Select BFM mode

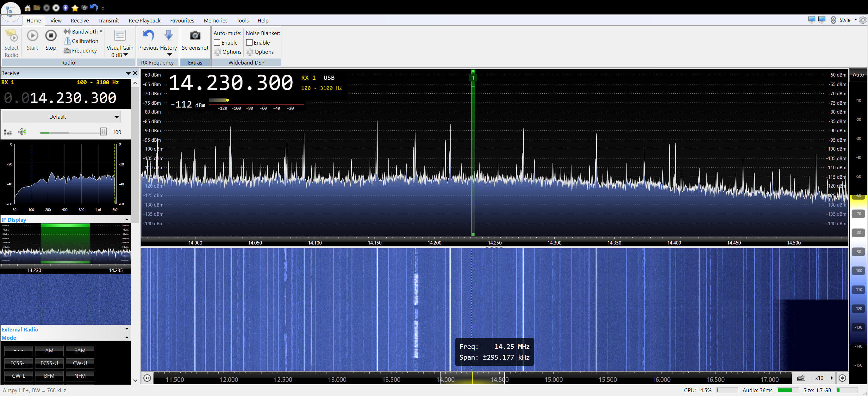49,376
